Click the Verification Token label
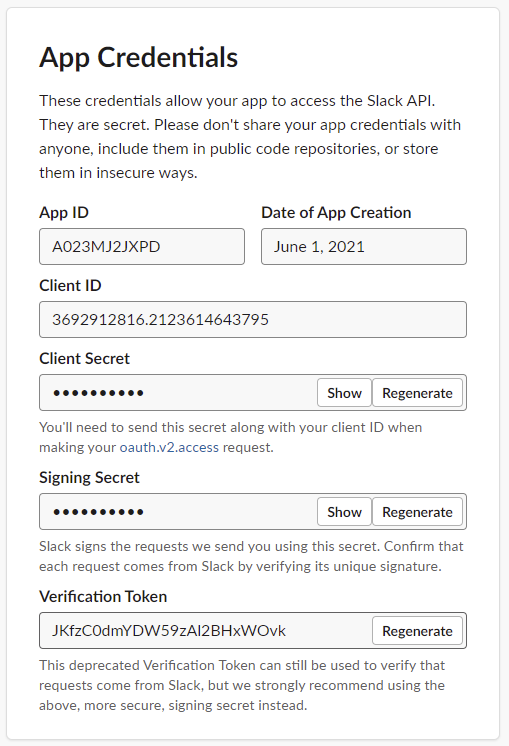The height and width of the screenshot is (746, 509). click(x=103, y=596)
